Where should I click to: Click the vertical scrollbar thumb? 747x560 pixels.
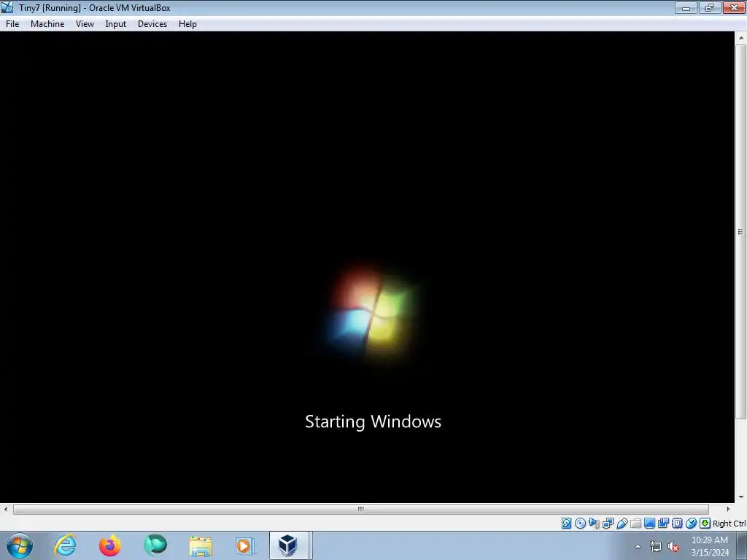[741, 232]
